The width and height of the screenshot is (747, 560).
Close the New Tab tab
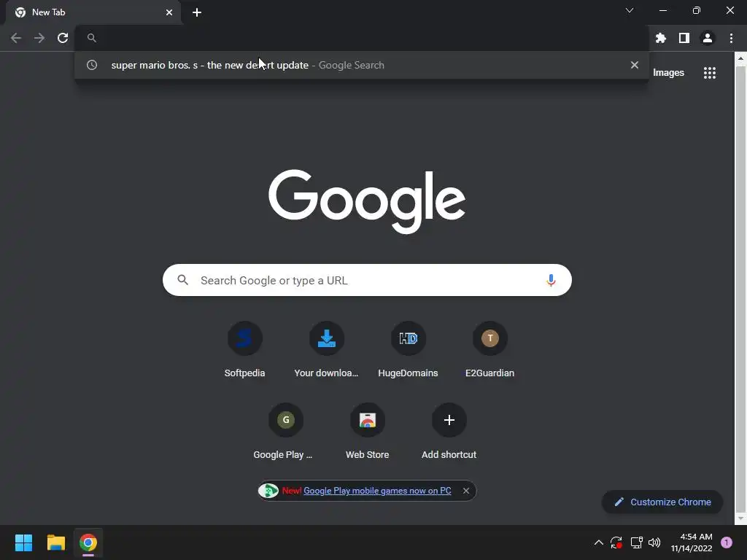pos(169,12)
